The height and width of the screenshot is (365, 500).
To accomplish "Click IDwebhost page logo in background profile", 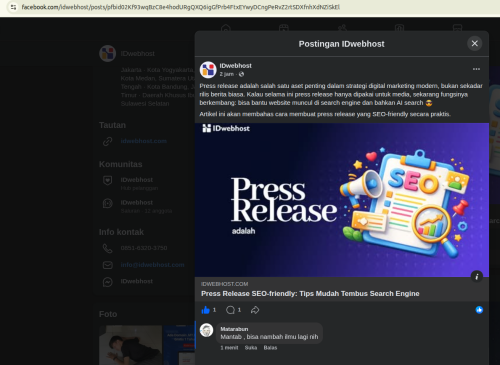I will click(107, 53).
